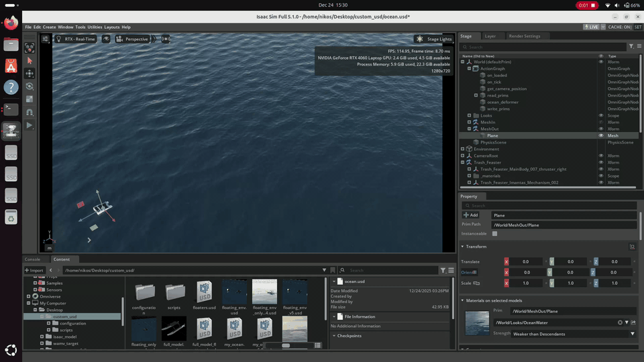Select ocean_deformer node in Stage tree
644x362 pixels.
coord(502,102)
